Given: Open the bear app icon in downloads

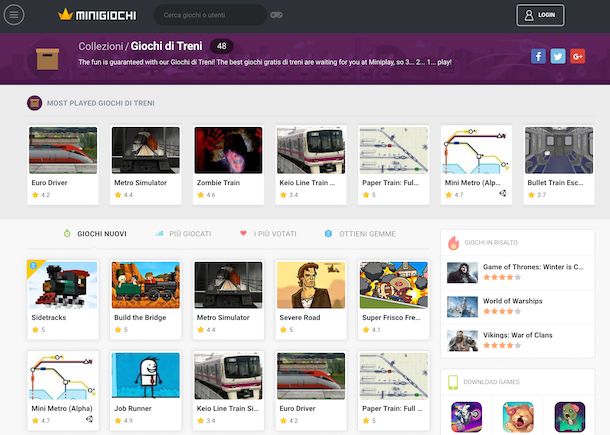Looking at the screenshot, I should (518, 417).
